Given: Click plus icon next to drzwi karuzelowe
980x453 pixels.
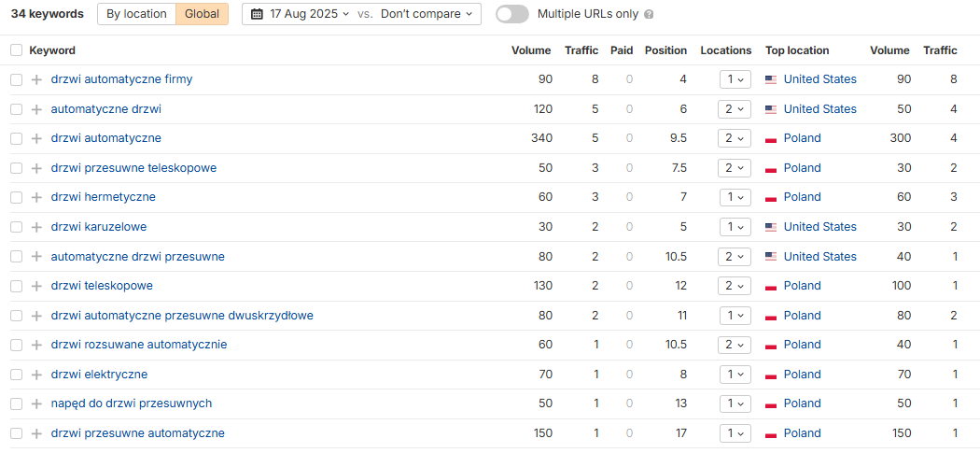Looking at the screenshot, I should [37, 227].
